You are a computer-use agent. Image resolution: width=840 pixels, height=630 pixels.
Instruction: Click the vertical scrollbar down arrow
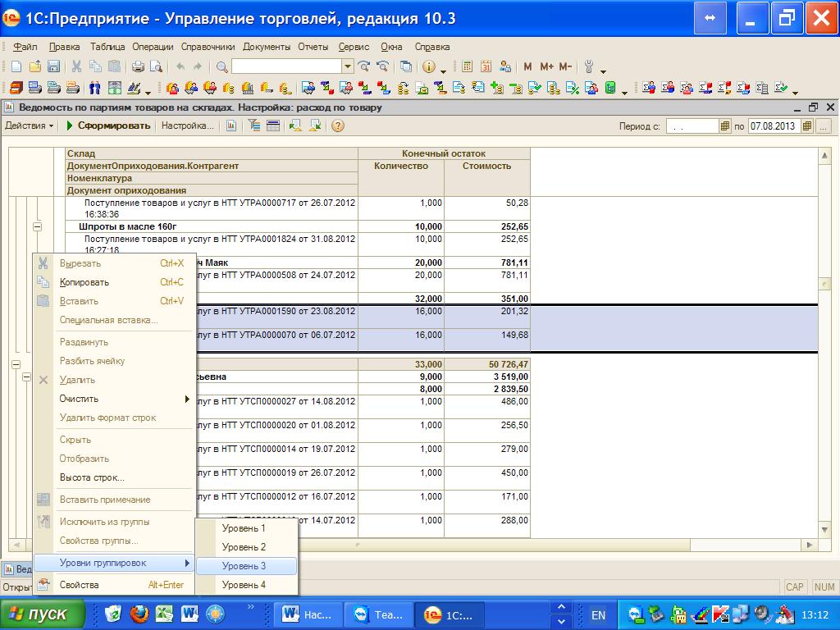pos(825,531)
